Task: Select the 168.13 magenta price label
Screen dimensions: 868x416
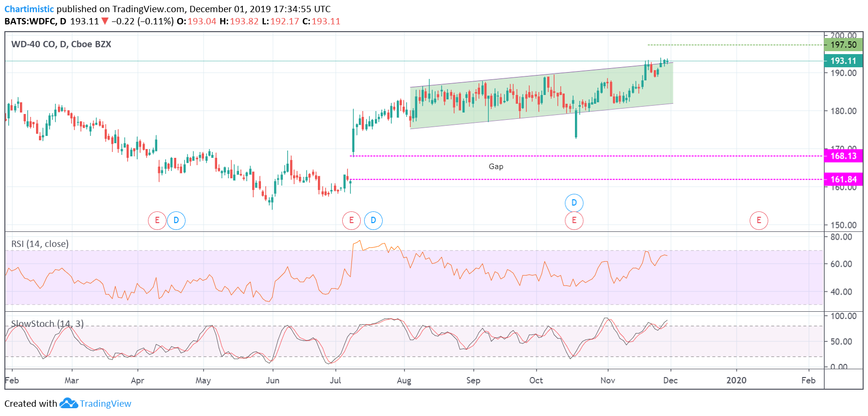Action: click(x=843, y=156)
